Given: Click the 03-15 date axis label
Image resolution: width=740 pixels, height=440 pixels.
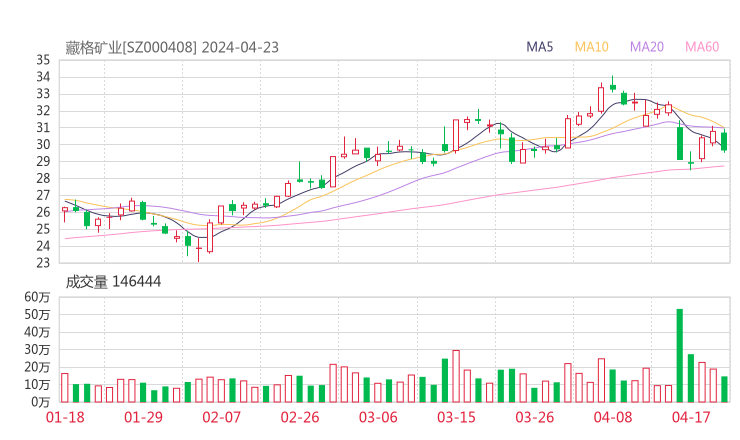Looking at the screenshot, I should tap(456, 417).
